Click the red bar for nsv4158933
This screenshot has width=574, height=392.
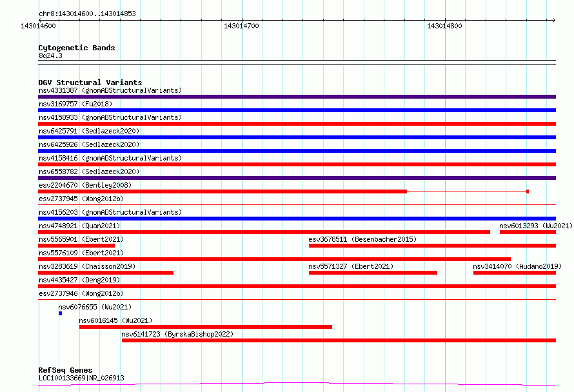[x=297, y=124]
